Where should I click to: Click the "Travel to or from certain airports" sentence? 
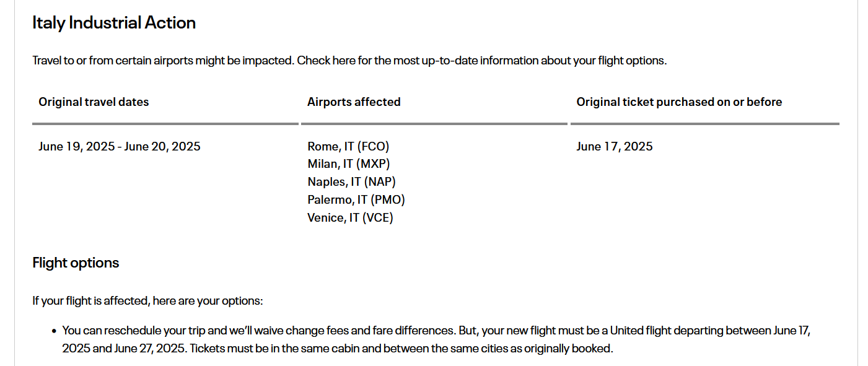coord(163,61)
